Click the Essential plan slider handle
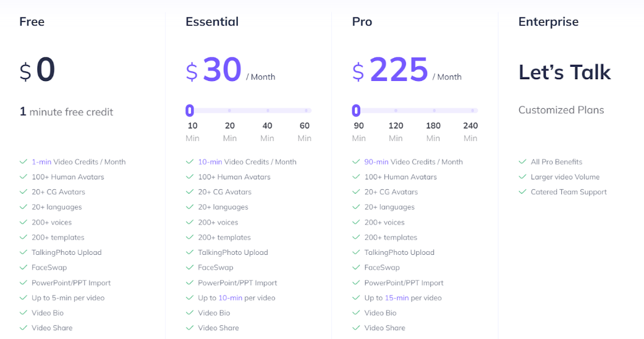This screenshot has width=644, height=339. pyautogui.click(x=190, y=111)
